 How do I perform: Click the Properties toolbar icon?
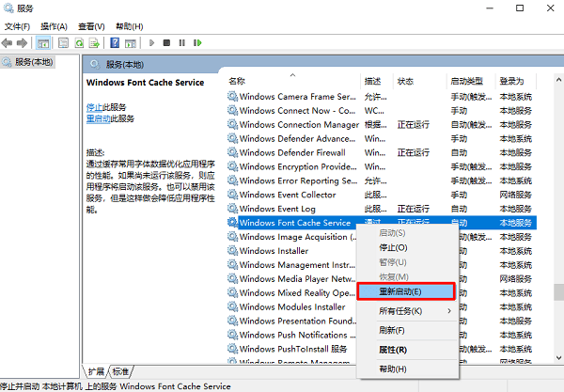[x=63, y=43]
